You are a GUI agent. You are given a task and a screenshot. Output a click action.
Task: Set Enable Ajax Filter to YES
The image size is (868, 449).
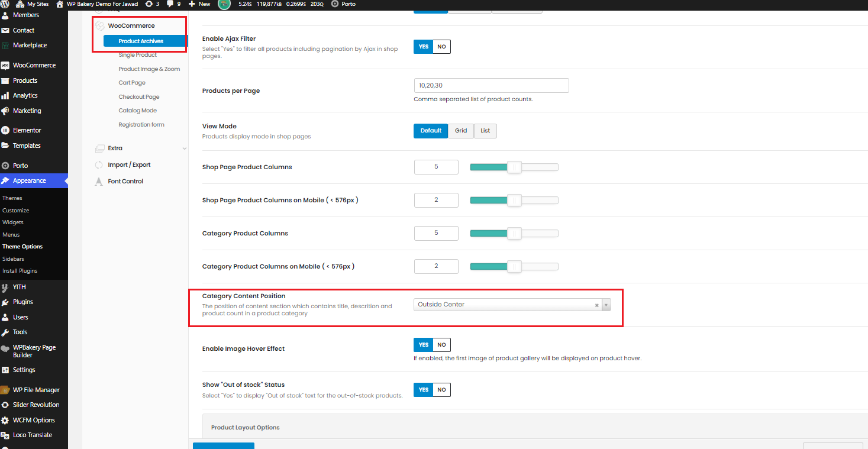click(423, 47)
